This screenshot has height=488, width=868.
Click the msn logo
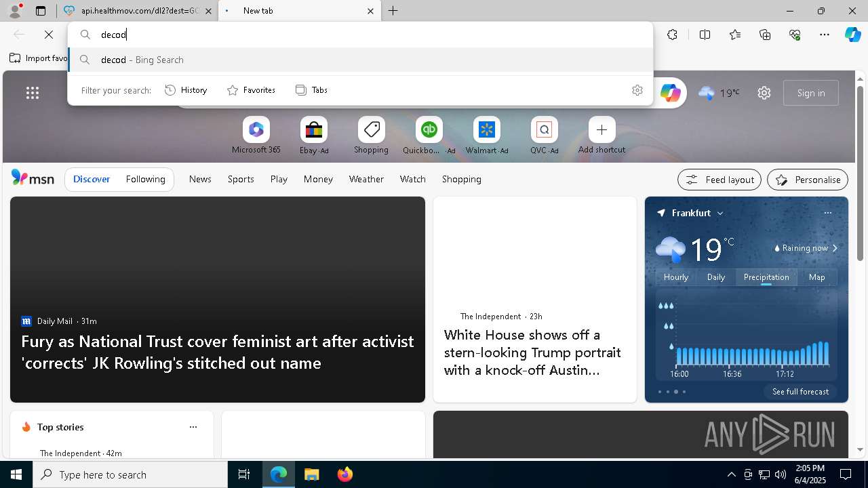pos(33,178)
